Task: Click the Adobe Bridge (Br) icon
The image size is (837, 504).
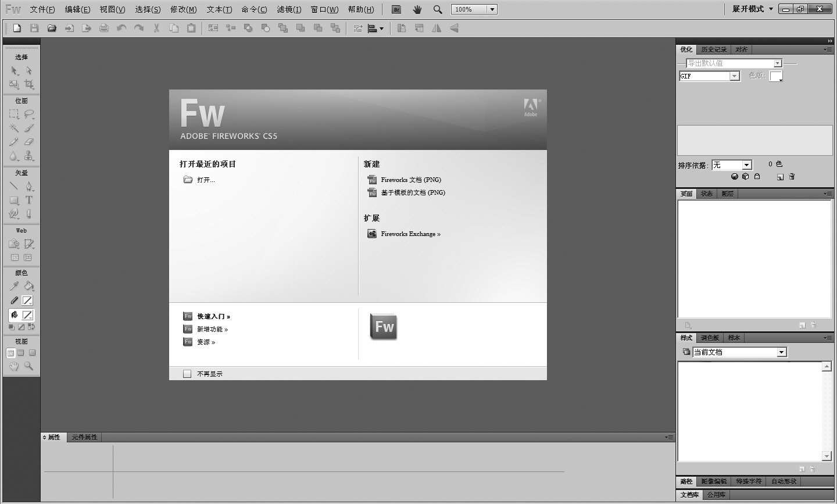Action: click(396, 9)
